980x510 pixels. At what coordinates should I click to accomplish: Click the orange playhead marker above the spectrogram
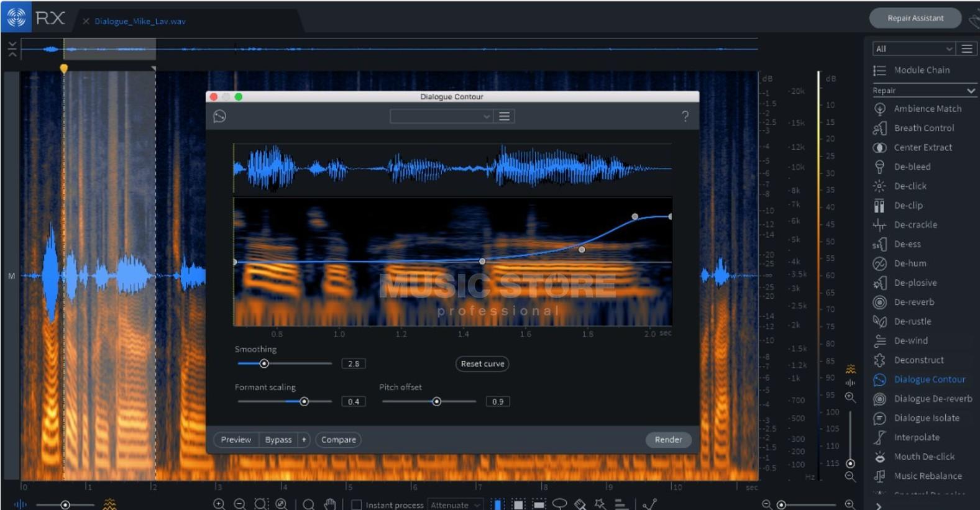click(x=63, y=68)
